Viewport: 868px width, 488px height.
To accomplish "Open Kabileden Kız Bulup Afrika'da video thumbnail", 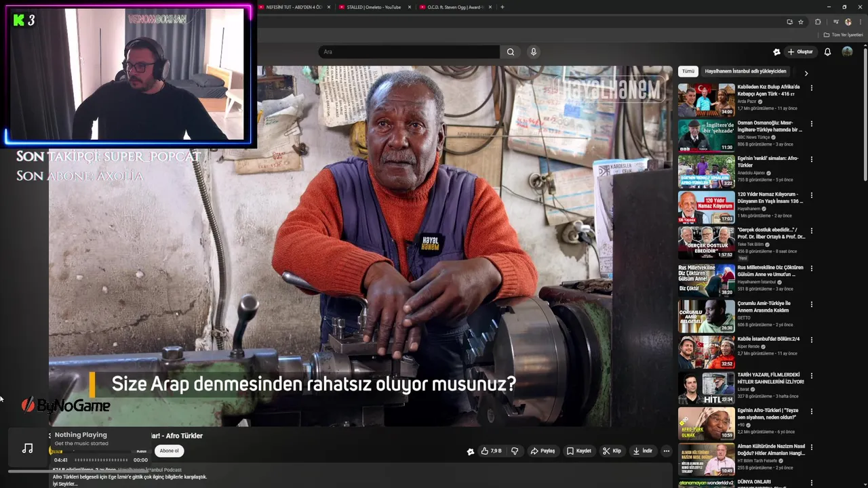I will [706, 99].
